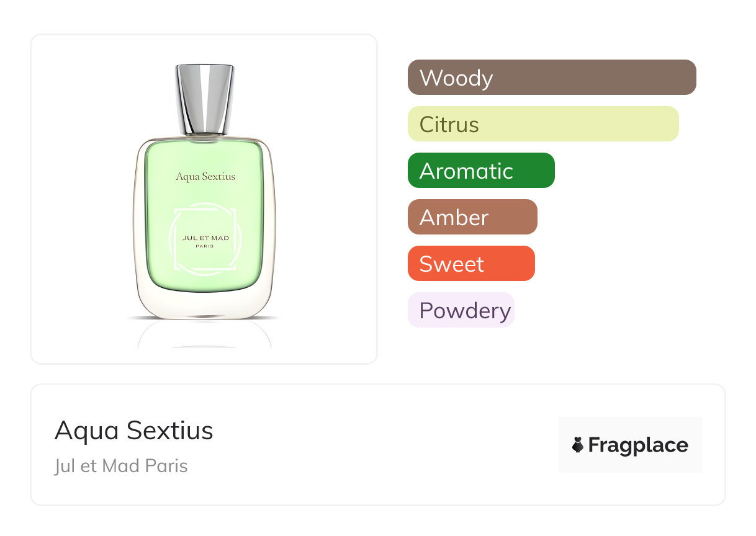
Task: Open the Fragplace wordmark link
Action: tap(638, 445)
